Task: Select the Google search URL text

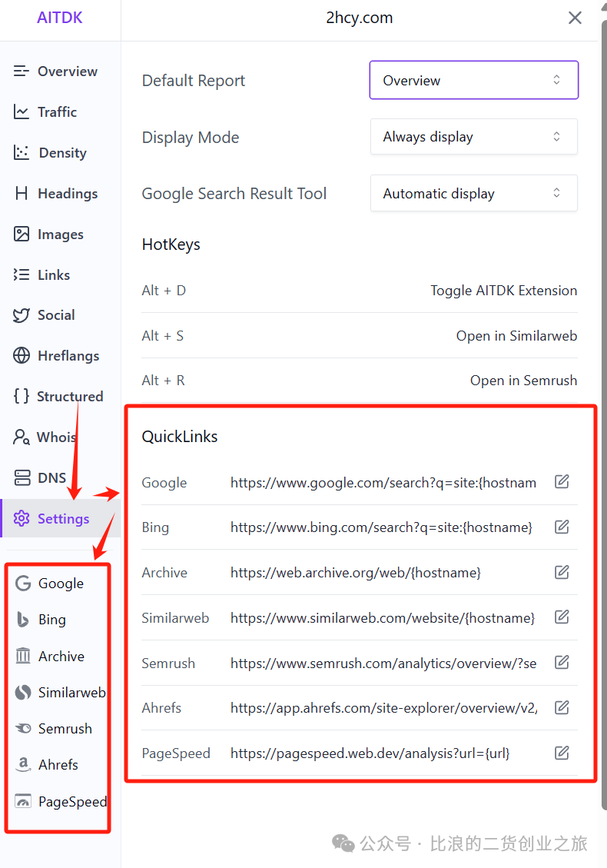Action: [x=383, y=483]
